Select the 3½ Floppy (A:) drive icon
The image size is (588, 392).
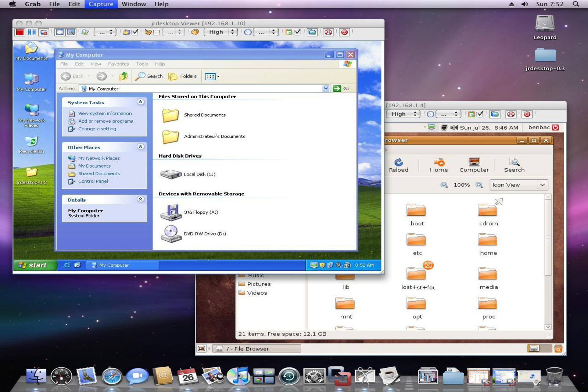click(171, 212)
